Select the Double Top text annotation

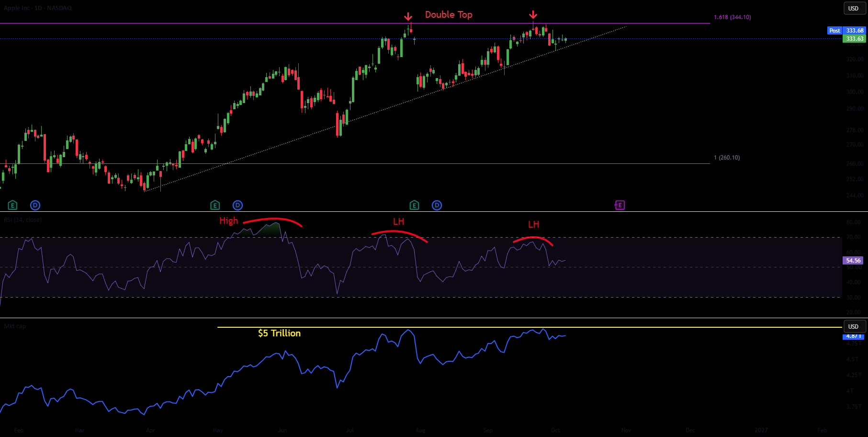coord(449,14)
